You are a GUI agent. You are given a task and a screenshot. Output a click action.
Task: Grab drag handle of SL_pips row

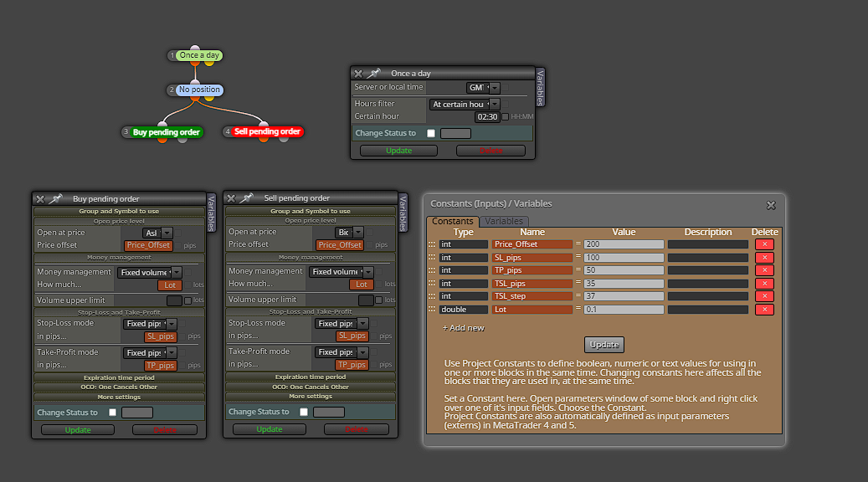click(432, 258)
